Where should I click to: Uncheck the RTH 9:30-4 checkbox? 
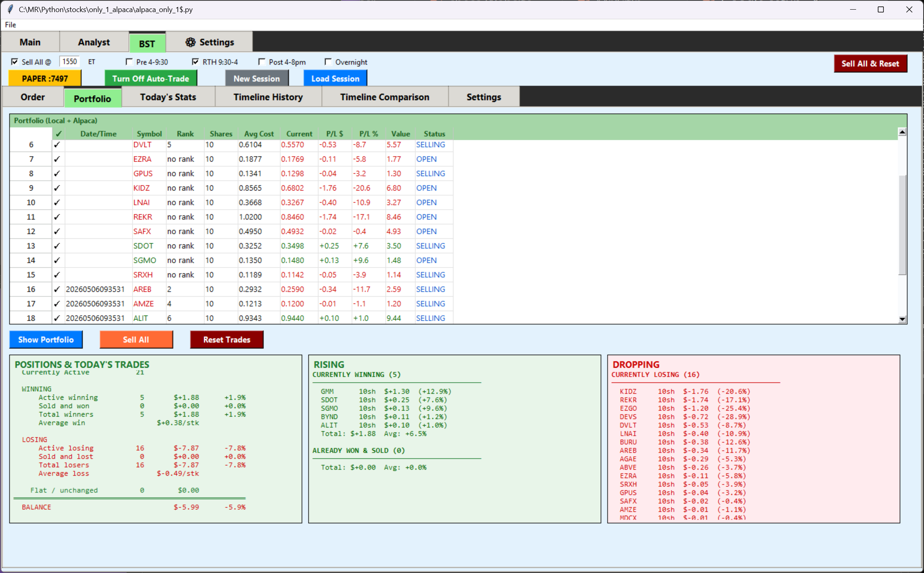[x=195, y=62]
